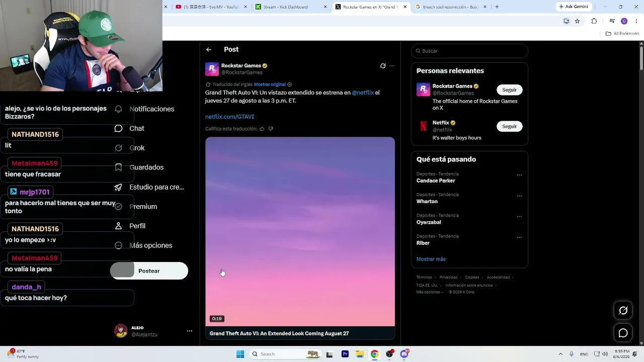This screenshot has width=644, height=362.
Task: Open the taskbar weather widget
Action: pyautogui.click(x=24, y=354)
